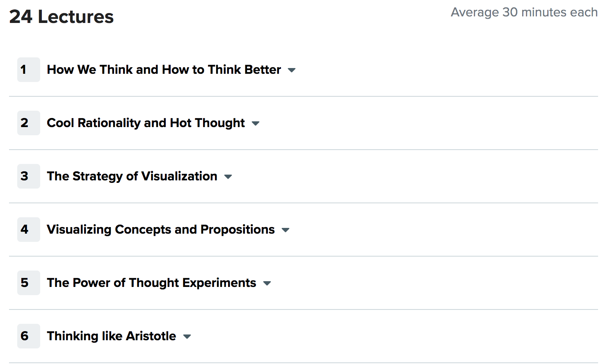Toggle arrow next to The Power of Thought Experiments
The image size is (603, 364).
[x=267, y=283]
